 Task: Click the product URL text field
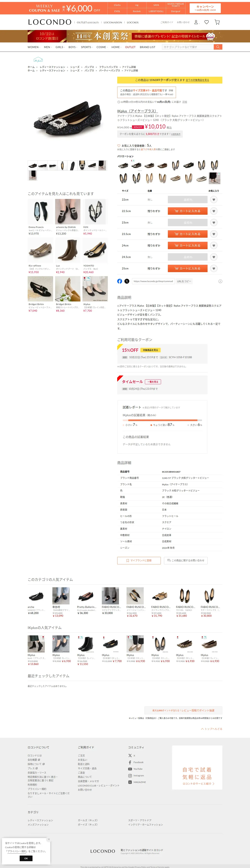pos(153,281)
